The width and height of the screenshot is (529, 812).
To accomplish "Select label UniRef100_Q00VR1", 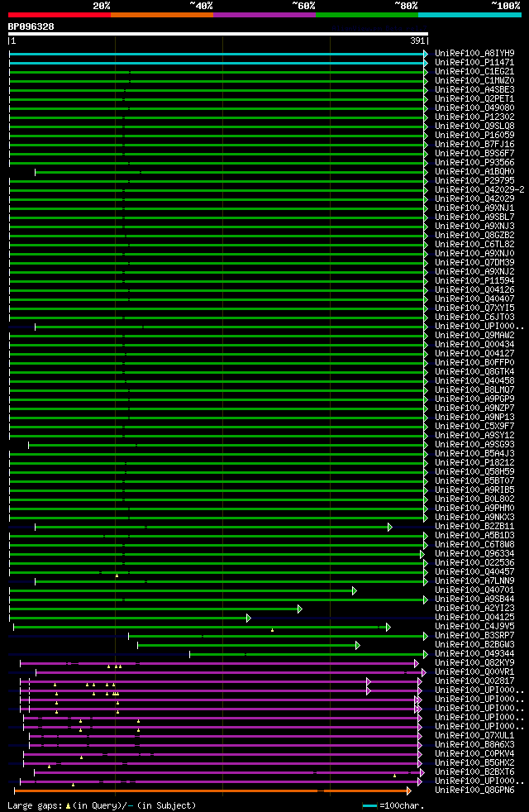I will click(474, 671).
